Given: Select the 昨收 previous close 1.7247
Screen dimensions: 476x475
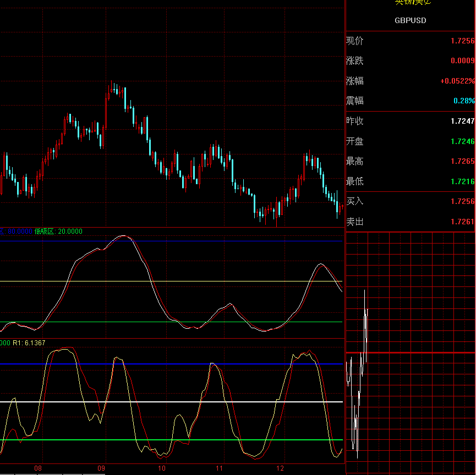Looking at the screenshot, I should (462, 121).
